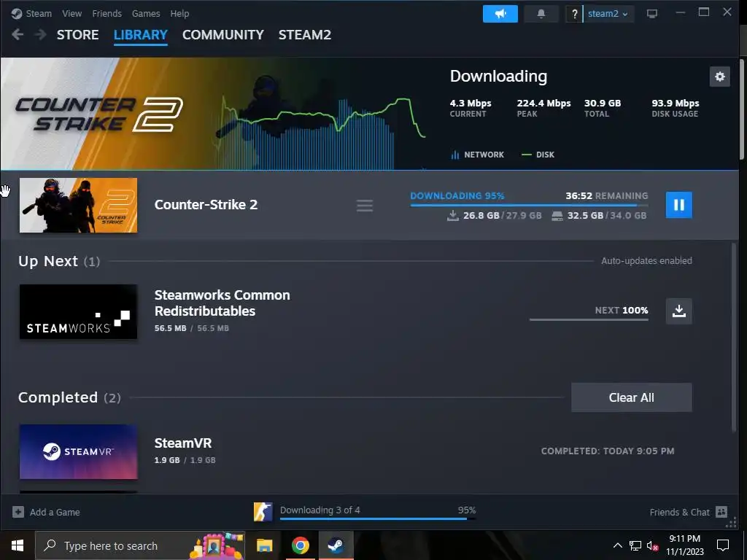
Task: Click the announcements megaphone icon
Action: pos(500,14)
